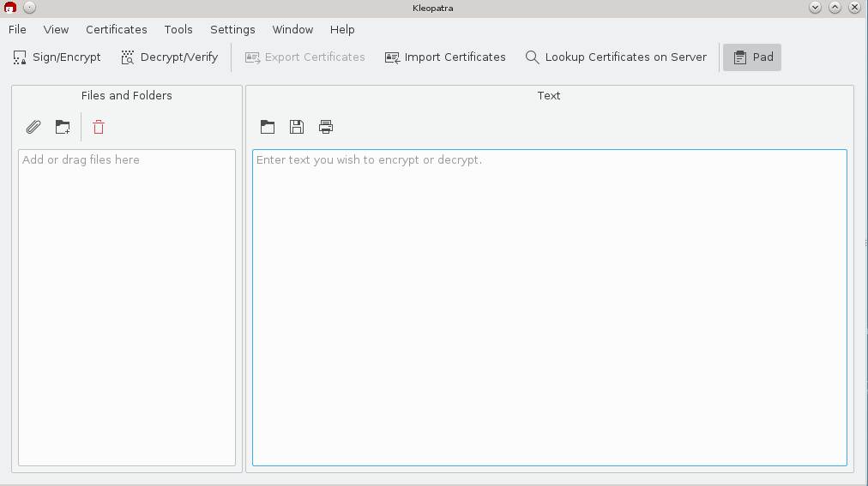Open the Certificates menu

pyautogui.click(x=117, y=29)
